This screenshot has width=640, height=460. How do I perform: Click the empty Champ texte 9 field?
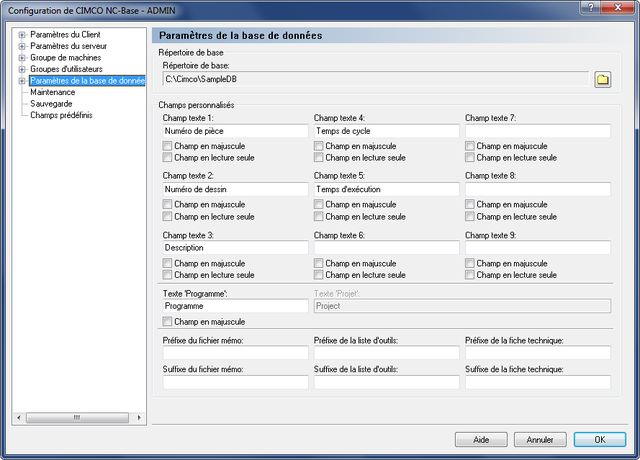click(x=538, y=248)
